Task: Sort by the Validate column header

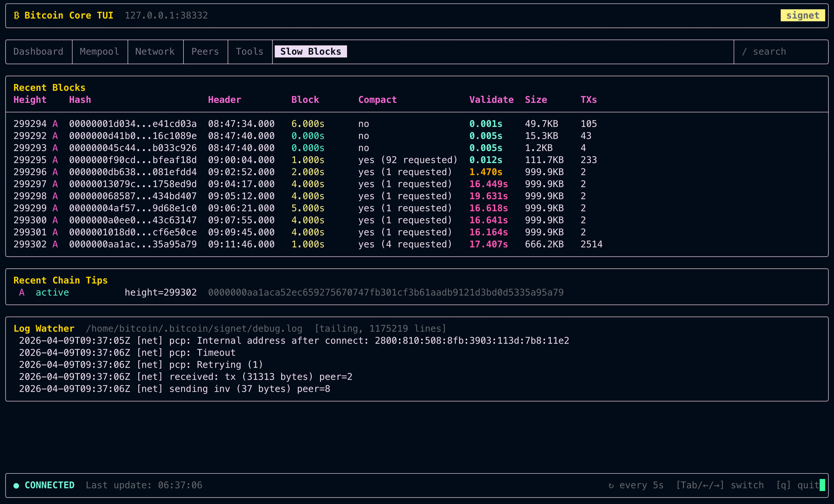Action: tap(491, 100)
